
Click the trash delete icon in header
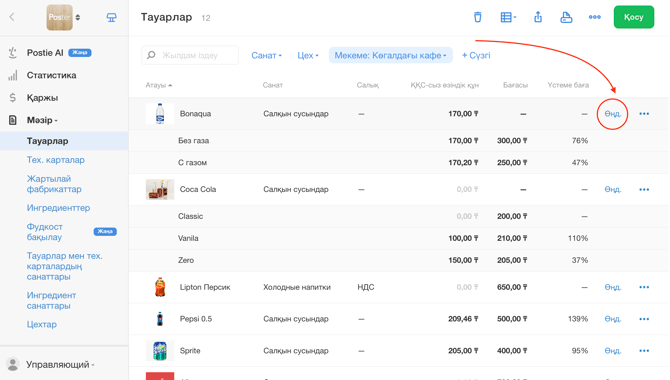477,17
